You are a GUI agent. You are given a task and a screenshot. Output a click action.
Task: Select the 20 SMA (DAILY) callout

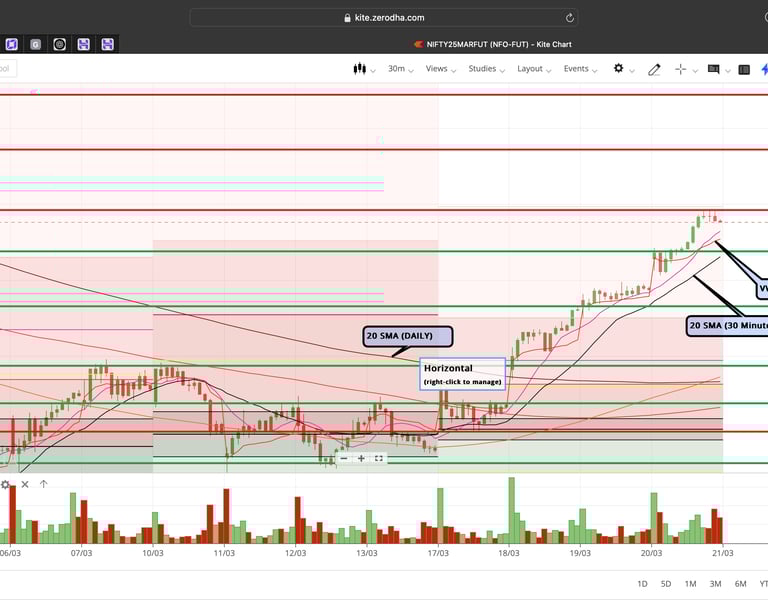coord(408,336)
